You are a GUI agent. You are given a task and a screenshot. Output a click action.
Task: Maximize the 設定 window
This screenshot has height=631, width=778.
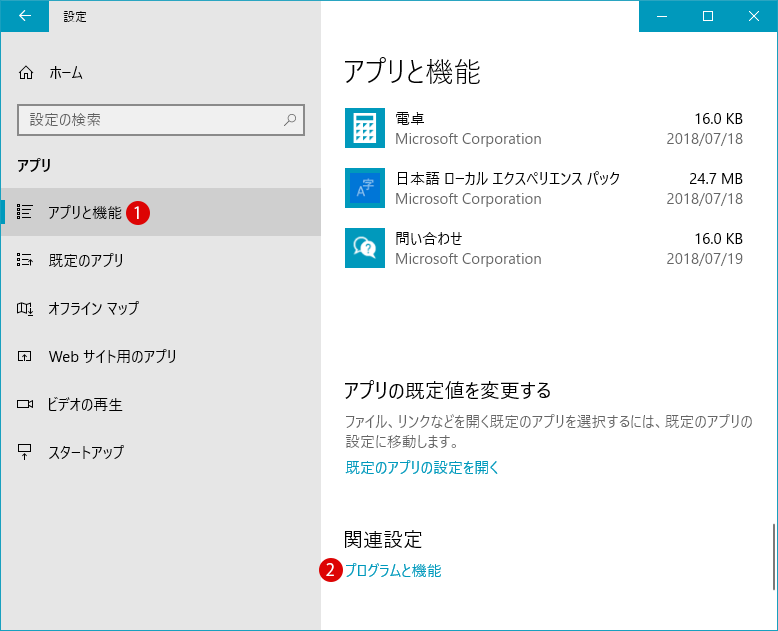(x=708, y=16)
